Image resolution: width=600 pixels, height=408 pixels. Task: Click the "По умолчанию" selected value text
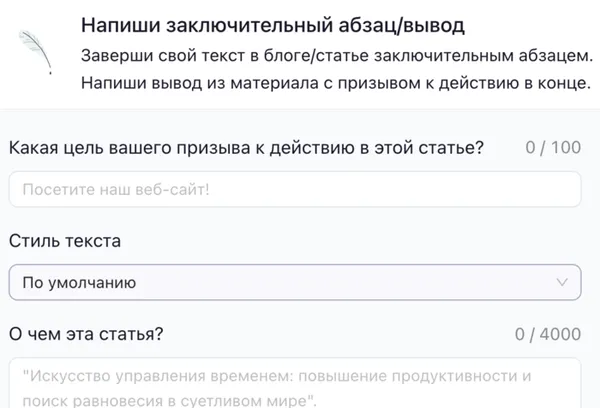click(x=79, y=283)
